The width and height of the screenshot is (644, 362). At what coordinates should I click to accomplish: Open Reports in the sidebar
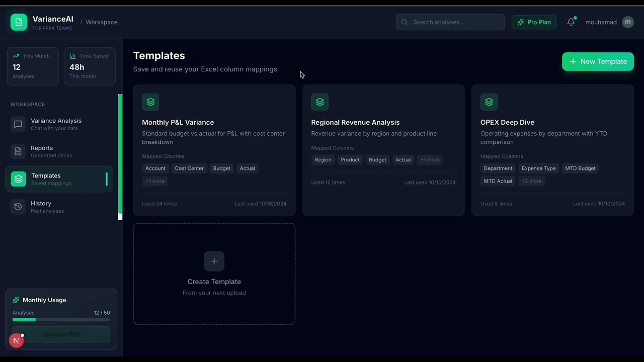point(59,151)
